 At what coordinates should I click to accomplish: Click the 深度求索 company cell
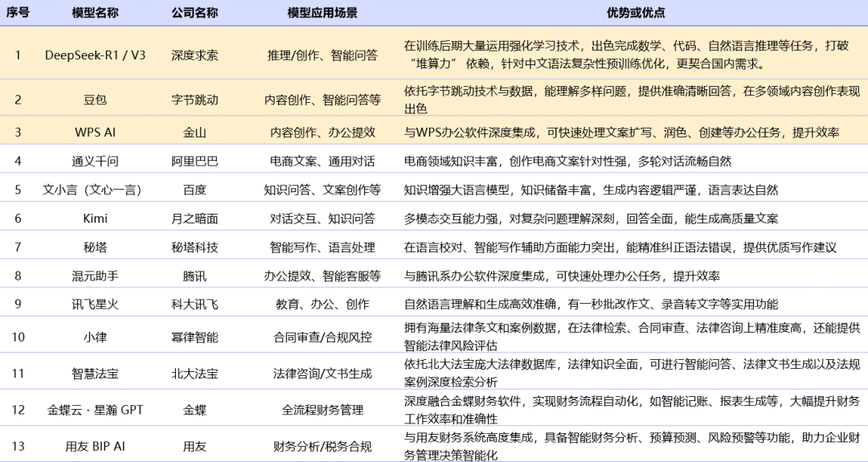tap(194, 55)
